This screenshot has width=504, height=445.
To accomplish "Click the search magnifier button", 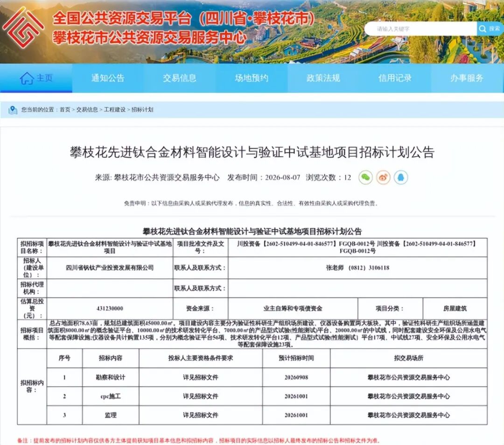I will tap(490, 29).
